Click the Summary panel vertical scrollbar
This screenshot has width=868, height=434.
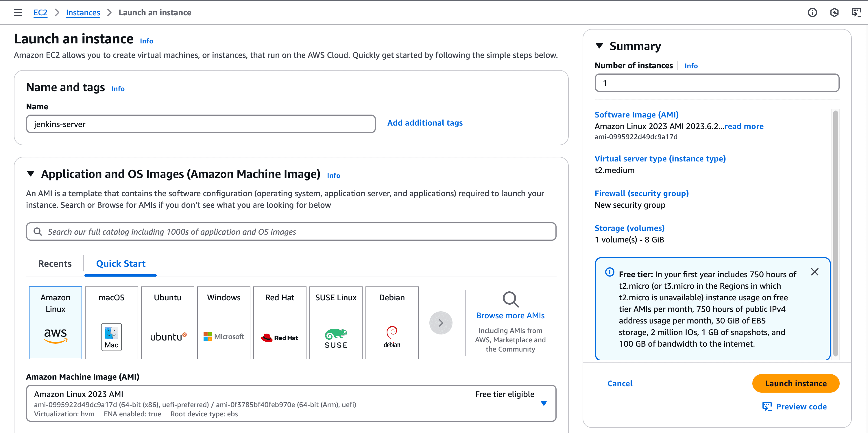click(x=835, y=233)
